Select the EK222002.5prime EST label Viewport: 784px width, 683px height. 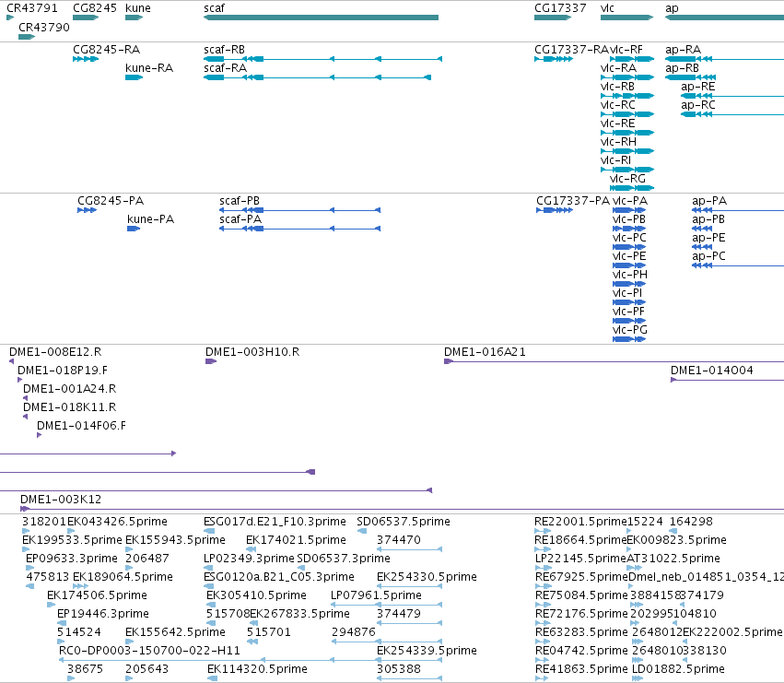coord(732,631)
